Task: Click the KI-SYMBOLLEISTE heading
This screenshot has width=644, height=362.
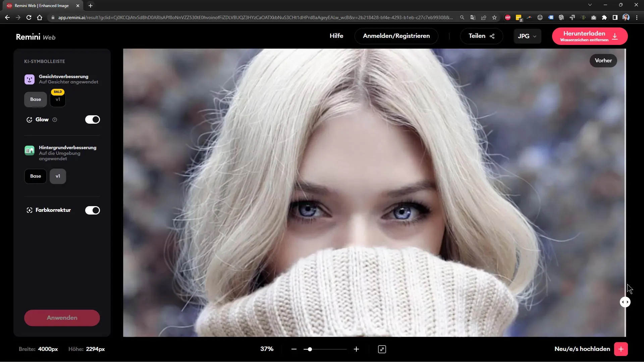Action: 45,61
